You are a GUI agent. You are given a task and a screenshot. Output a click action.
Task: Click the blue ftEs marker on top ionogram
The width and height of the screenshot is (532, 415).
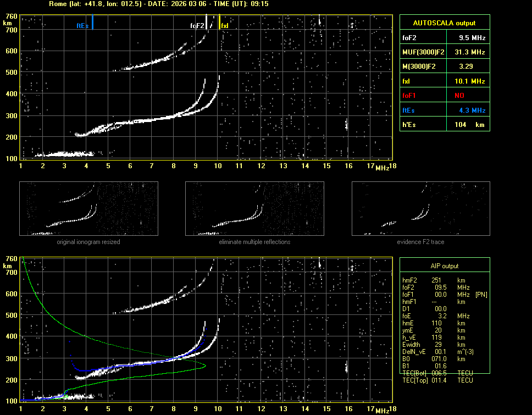pyautogui.click(x=92, y=23)
